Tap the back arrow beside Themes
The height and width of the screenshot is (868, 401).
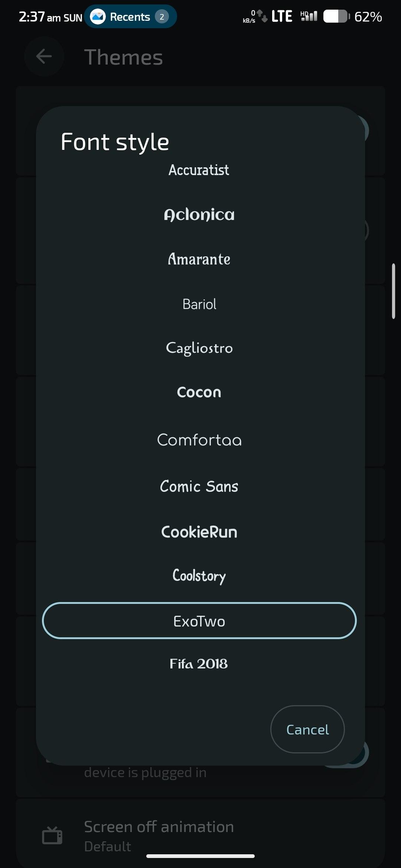[x=44, y=57]
